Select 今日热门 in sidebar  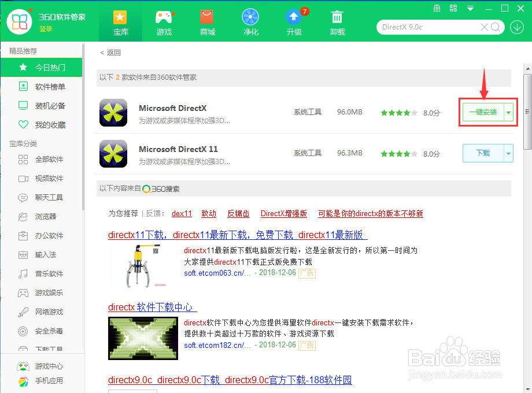tap(42, 68)
